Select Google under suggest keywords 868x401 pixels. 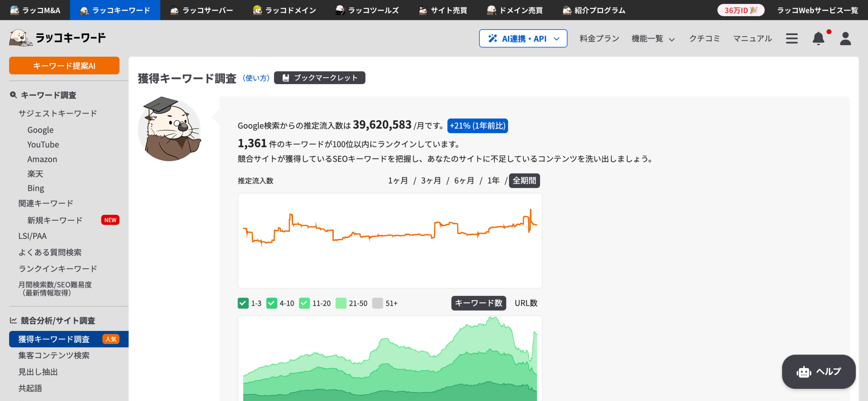tap(40, 130)
